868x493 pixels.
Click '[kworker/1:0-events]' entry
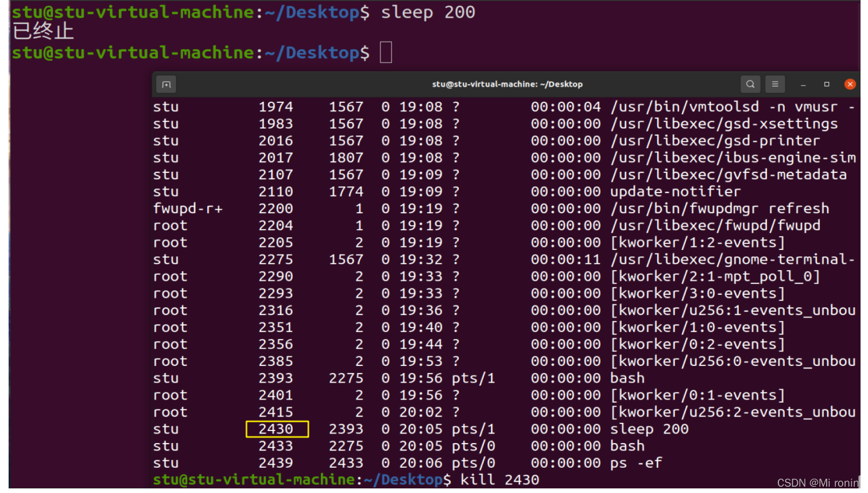tap(697, 328)
